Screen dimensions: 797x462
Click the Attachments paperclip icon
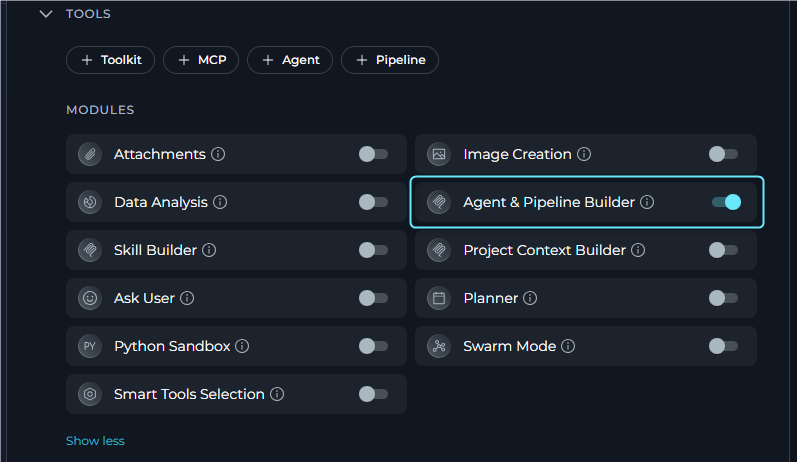(x=90, y=154)
